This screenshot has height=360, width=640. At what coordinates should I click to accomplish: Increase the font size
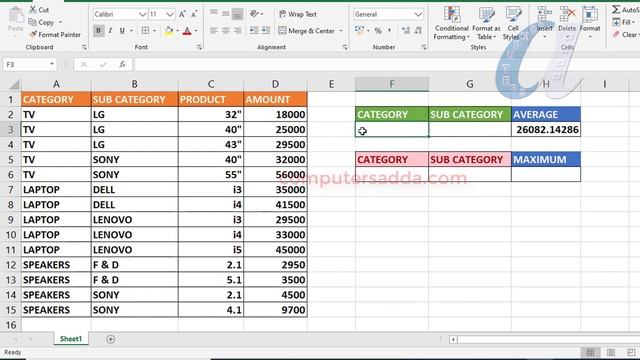pos(182,14)
